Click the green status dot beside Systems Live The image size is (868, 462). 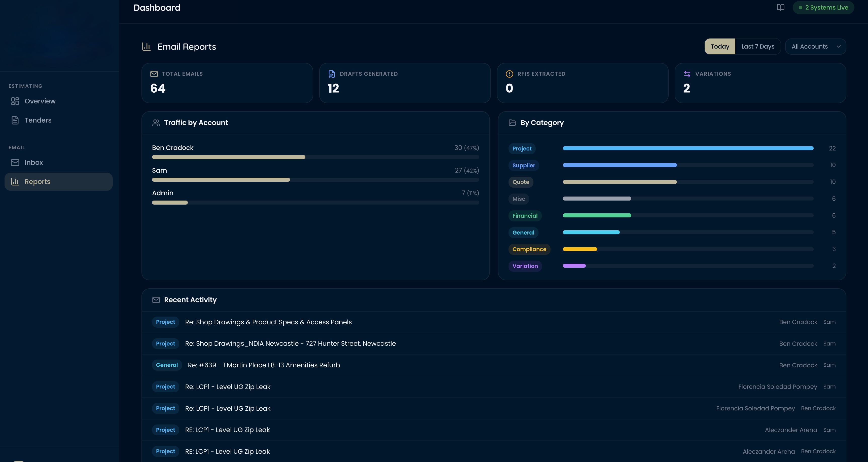coord(800,7)
